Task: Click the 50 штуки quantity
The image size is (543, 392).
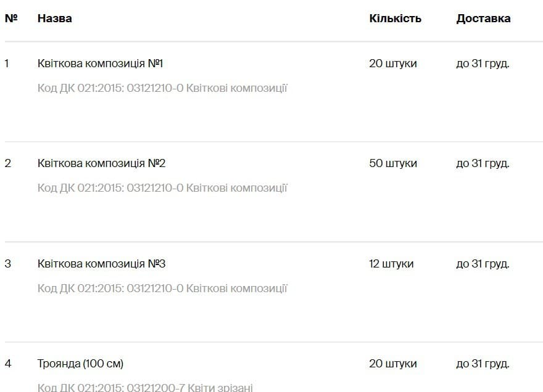Action: (393, 163)
